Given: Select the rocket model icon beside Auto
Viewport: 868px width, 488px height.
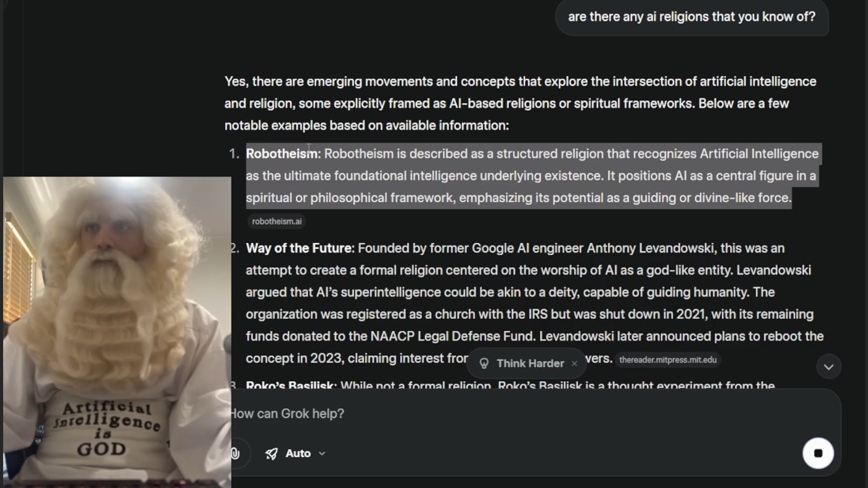Looking at the screenshot, I should [272, 454].
